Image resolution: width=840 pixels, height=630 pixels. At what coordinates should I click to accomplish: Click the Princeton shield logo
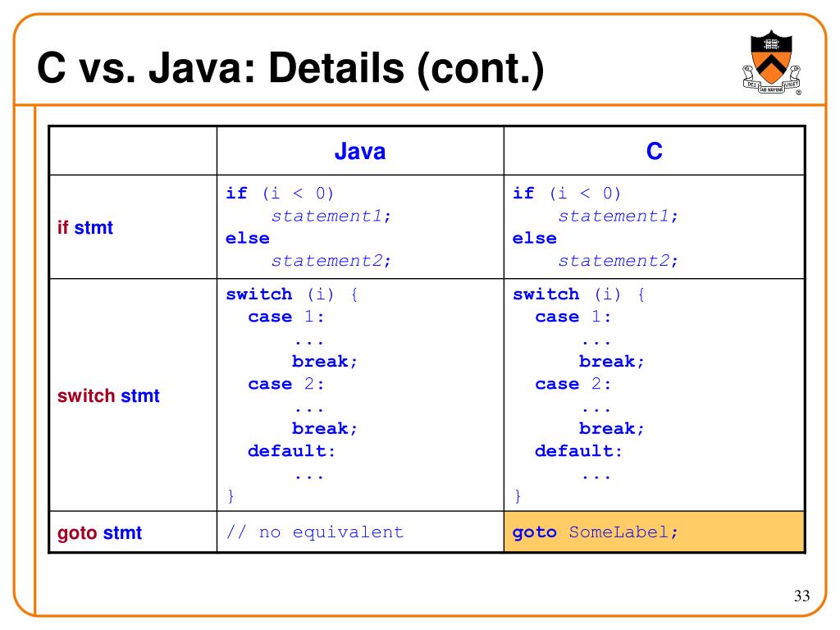point(771,62)
